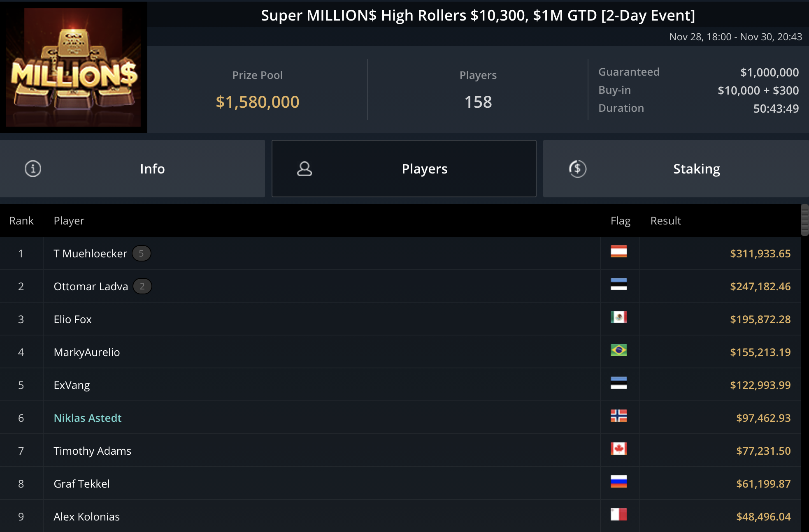The width and height of the screenshot is (809, 532).
Task: Select the Players tab
Action: coord(404,169)
